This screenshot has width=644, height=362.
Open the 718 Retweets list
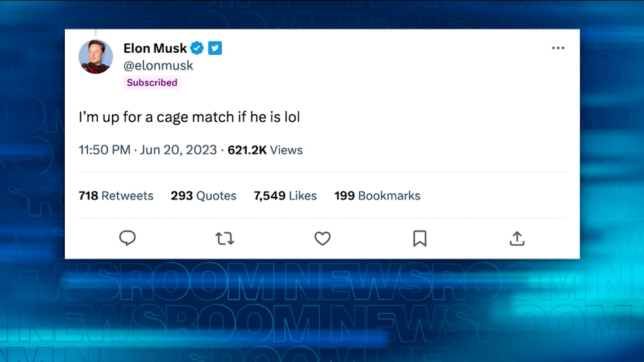coord(116,195)
